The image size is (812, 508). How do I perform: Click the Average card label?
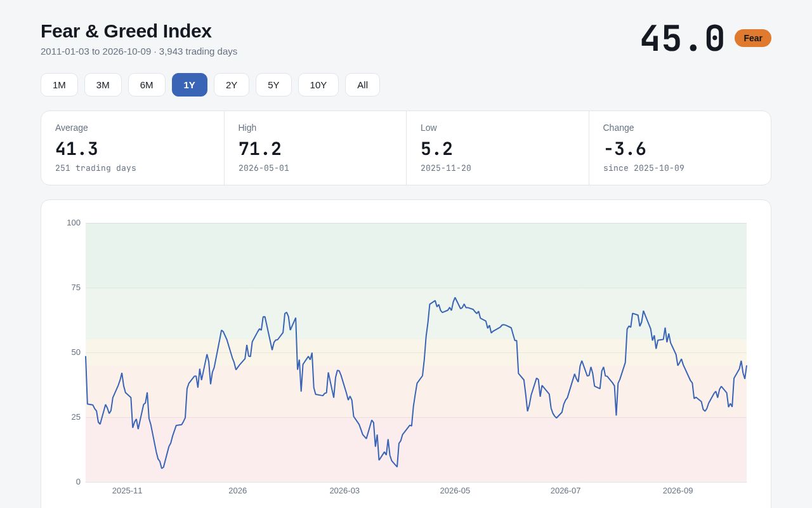(72, 128)
